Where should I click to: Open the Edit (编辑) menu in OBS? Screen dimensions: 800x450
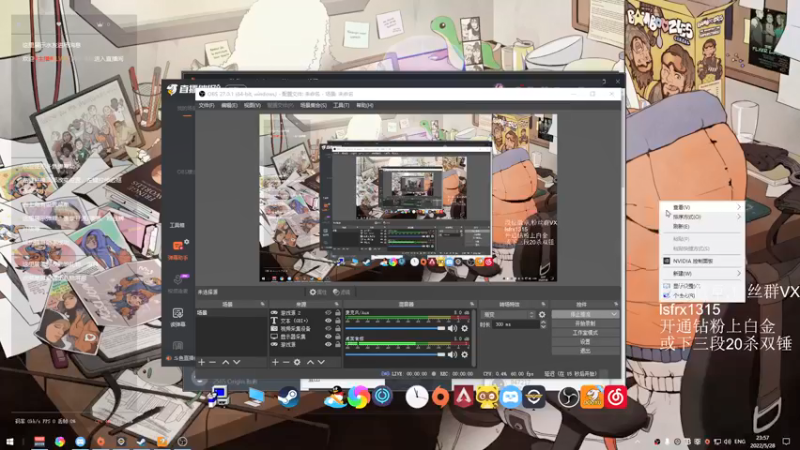(x=229, y=106)
